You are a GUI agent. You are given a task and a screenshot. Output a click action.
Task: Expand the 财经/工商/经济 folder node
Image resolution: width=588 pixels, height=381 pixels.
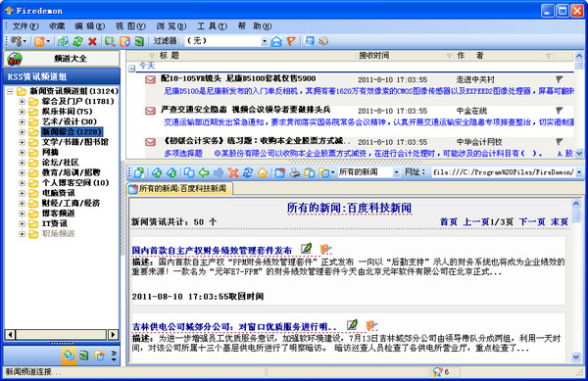22,204
